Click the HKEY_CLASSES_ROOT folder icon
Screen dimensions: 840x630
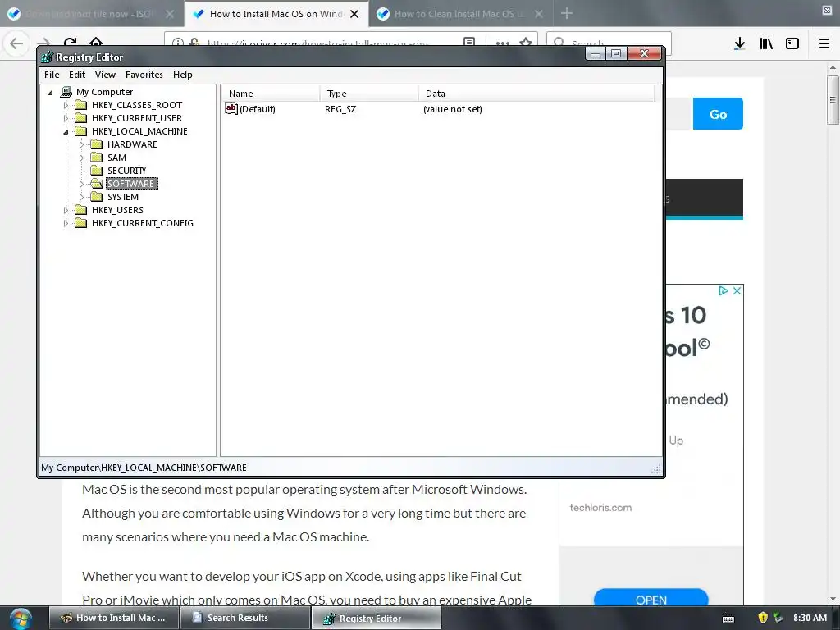(81, 105)
